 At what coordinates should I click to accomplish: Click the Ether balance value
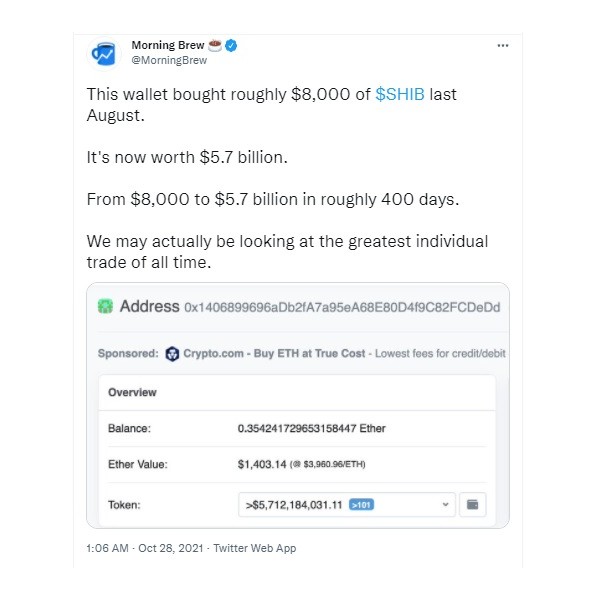pyautogui.click(x=311, y=429)
